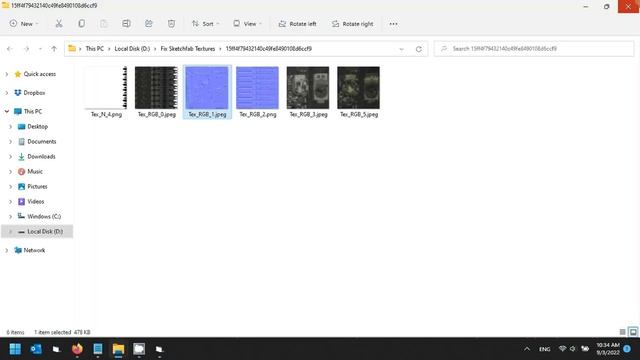Open Windows (C:) drive in sidebar

(x=44, y=216)
